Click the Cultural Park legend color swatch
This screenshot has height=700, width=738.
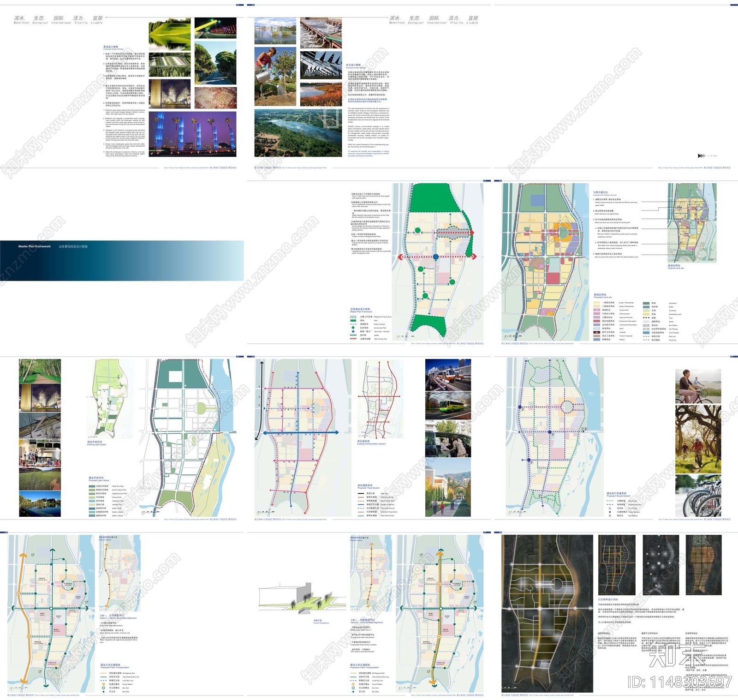(91, 497)
